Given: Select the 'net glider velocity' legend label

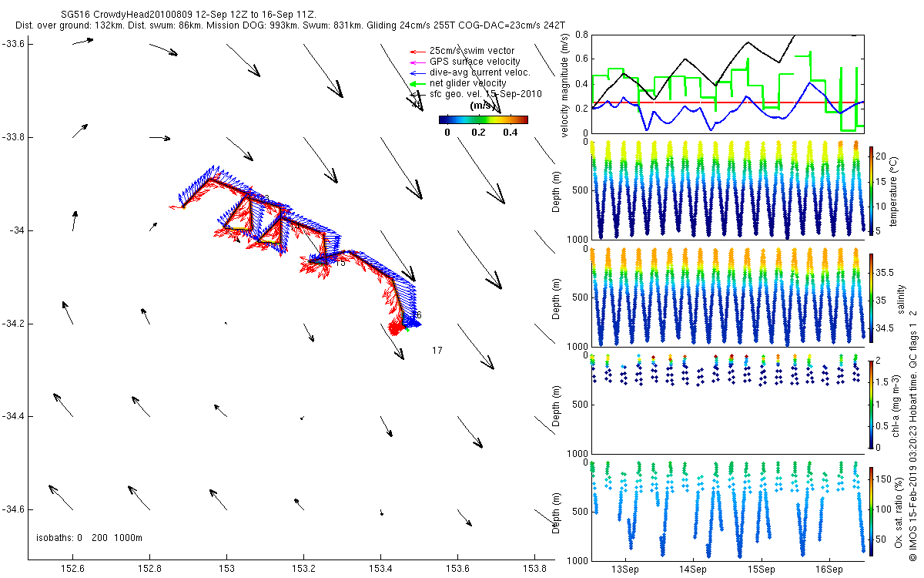Looking at the screenshot, I should [x=468, y=83].
